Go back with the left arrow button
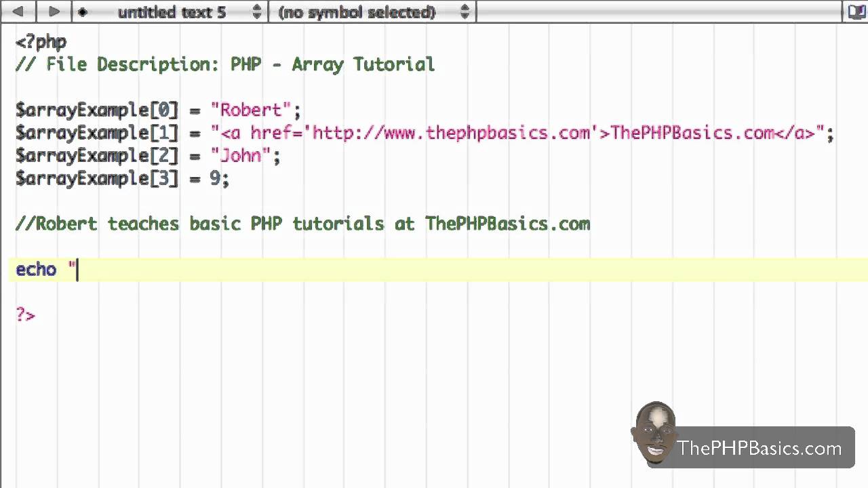The image size is (868, 488). (18, 12)
